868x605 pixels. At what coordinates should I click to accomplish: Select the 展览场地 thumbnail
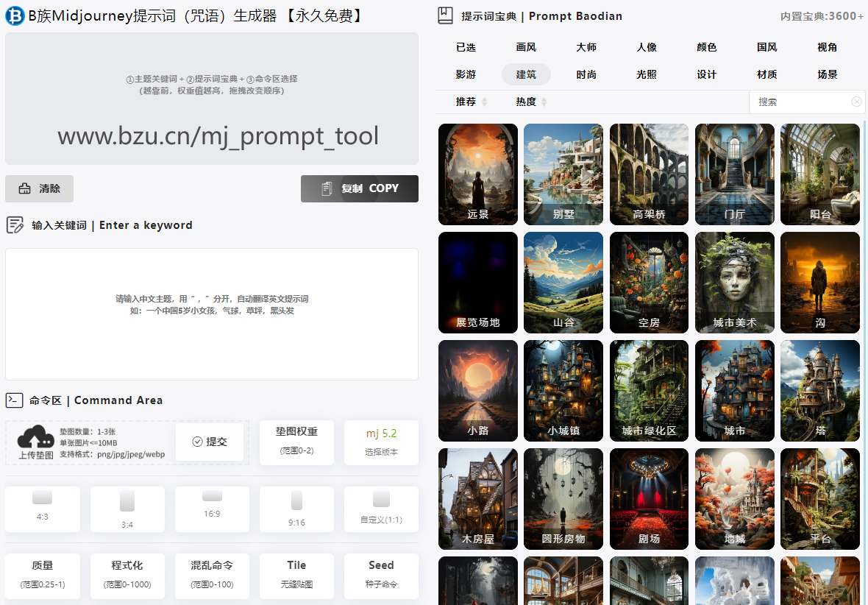[478, 283]
